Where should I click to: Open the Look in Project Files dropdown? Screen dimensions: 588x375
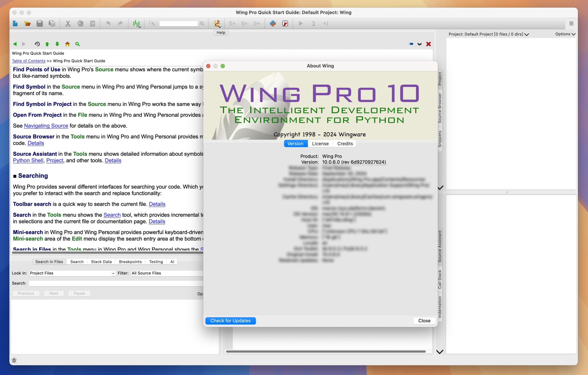point(72,273)
